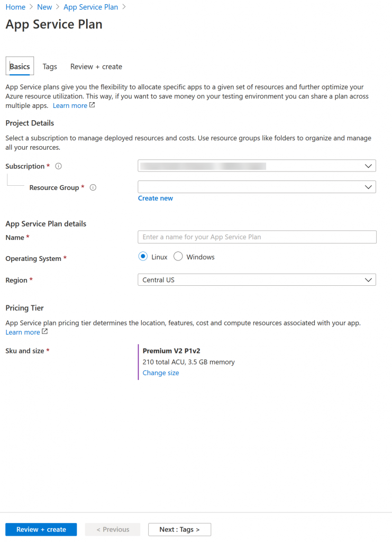Select the Windows operating system radio button
Viewport: 392px width, 542px height.
click(178, 256)
